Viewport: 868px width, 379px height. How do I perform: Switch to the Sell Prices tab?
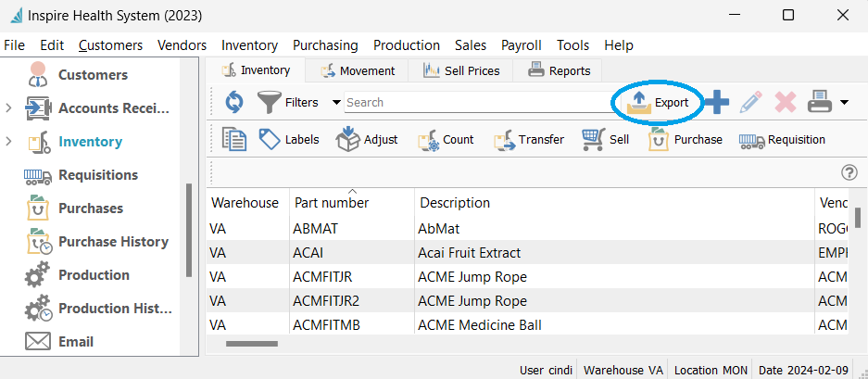(x=461, y=71)
